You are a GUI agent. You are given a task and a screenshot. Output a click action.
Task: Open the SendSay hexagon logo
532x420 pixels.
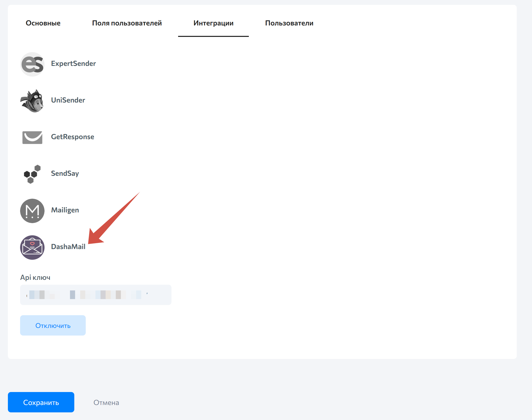click(x=32, y=174)
